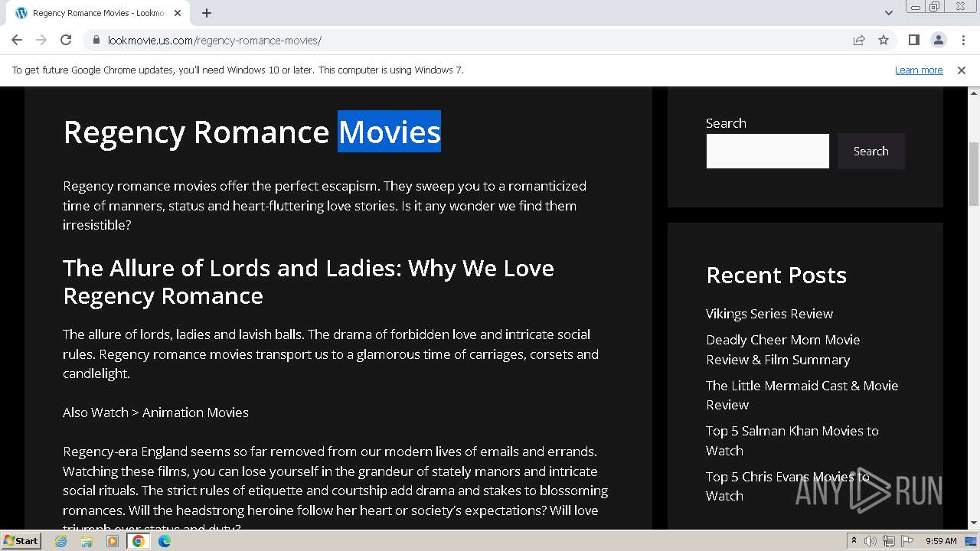Click scroll down arrow of page
The height and width of the screenshot is (551, 980).
click(x=974, y=523)
